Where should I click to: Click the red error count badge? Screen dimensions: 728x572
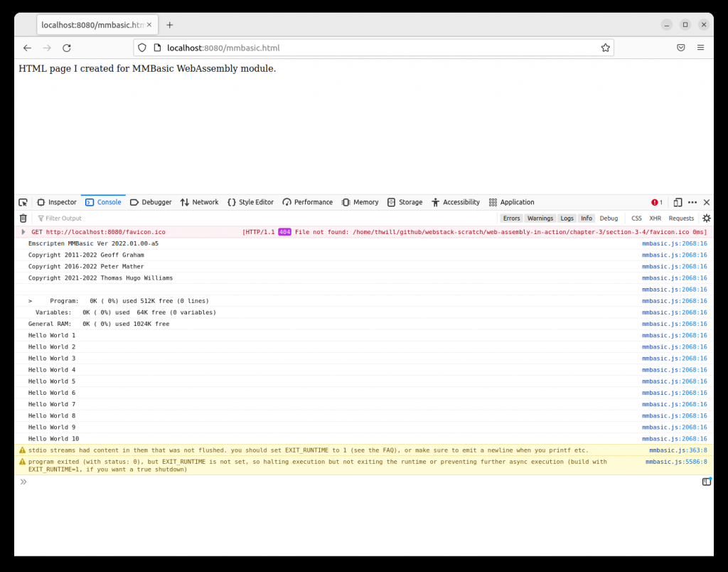pos(657,202)
